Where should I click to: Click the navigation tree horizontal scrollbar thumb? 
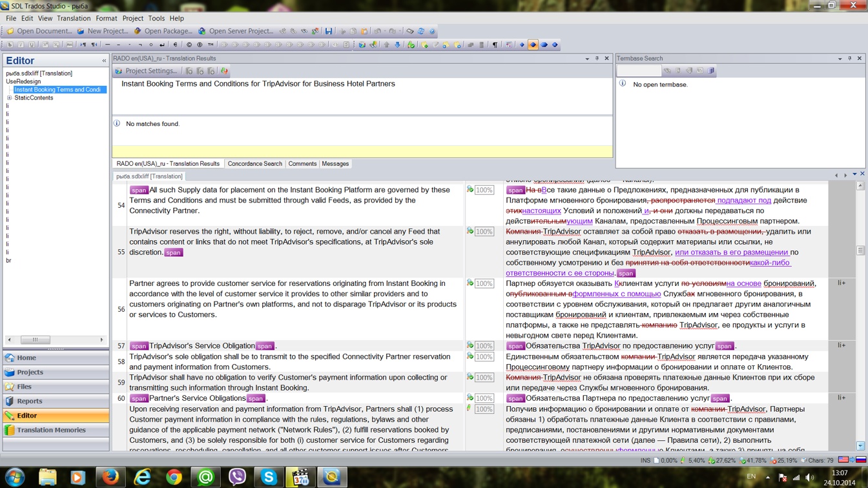pos(35,340)
